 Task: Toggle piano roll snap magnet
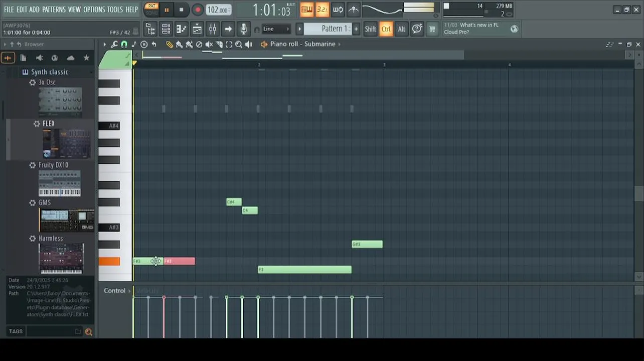124,44
